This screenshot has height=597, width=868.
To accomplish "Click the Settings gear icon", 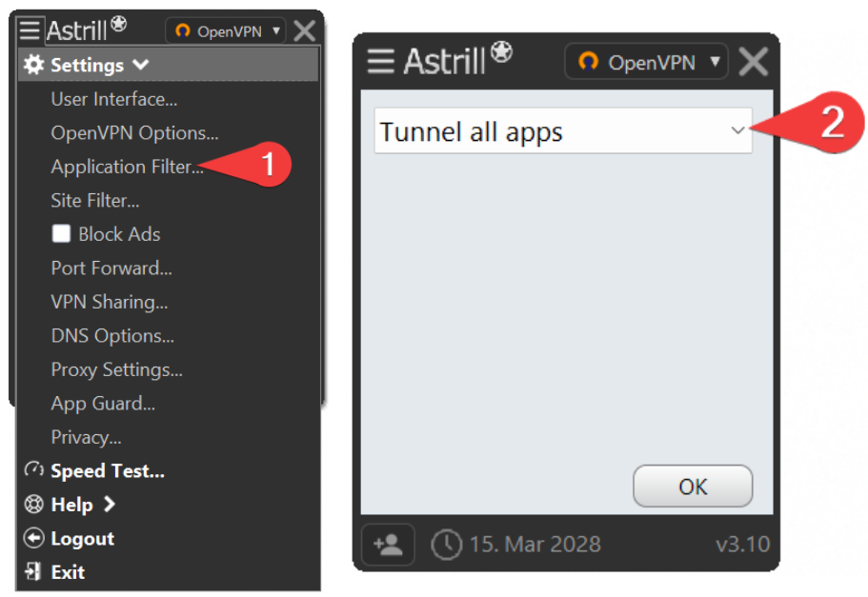I will click(33, 65).
